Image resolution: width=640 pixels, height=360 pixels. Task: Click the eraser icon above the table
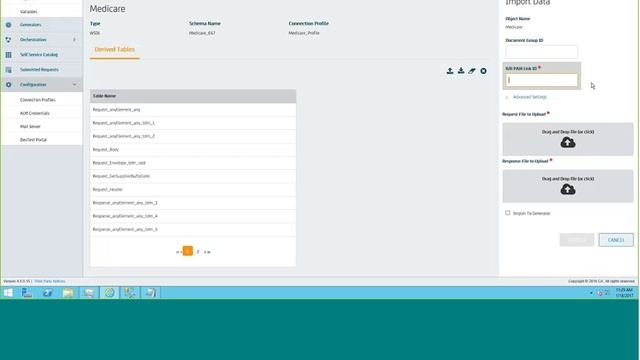click(x=472, y=71)
